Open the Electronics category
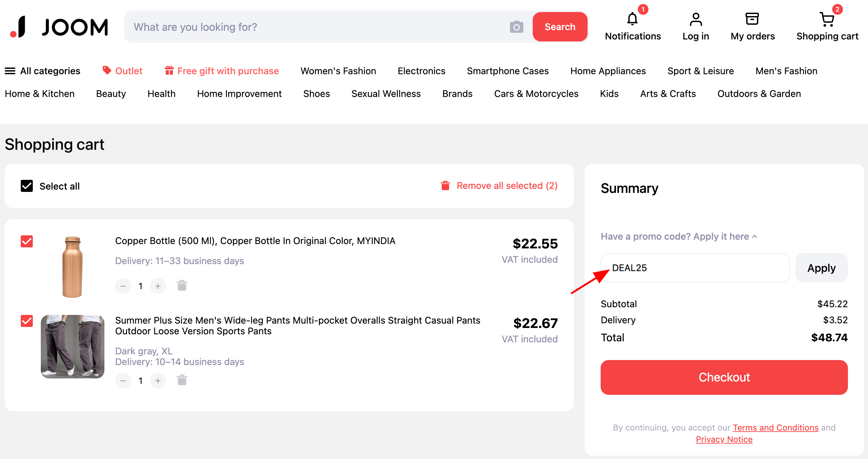Viewport: 868px width, 459px height. pos(421,71)
